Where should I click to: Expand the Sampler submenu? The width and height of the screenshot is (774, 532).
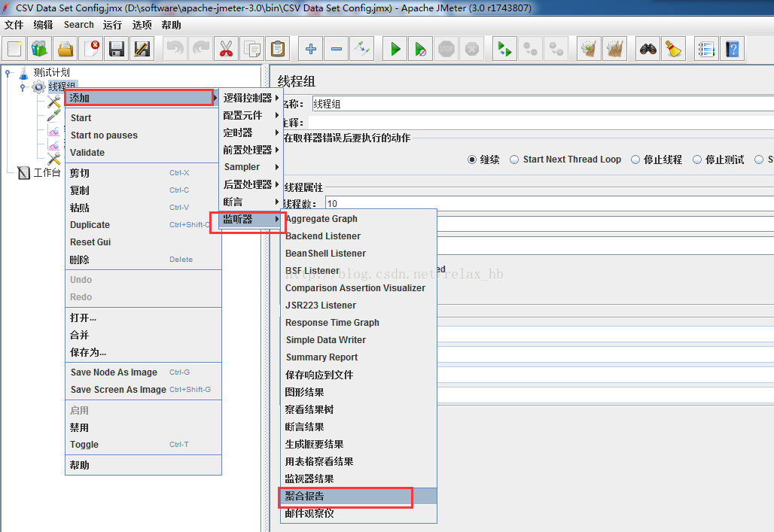click(251, 167)
